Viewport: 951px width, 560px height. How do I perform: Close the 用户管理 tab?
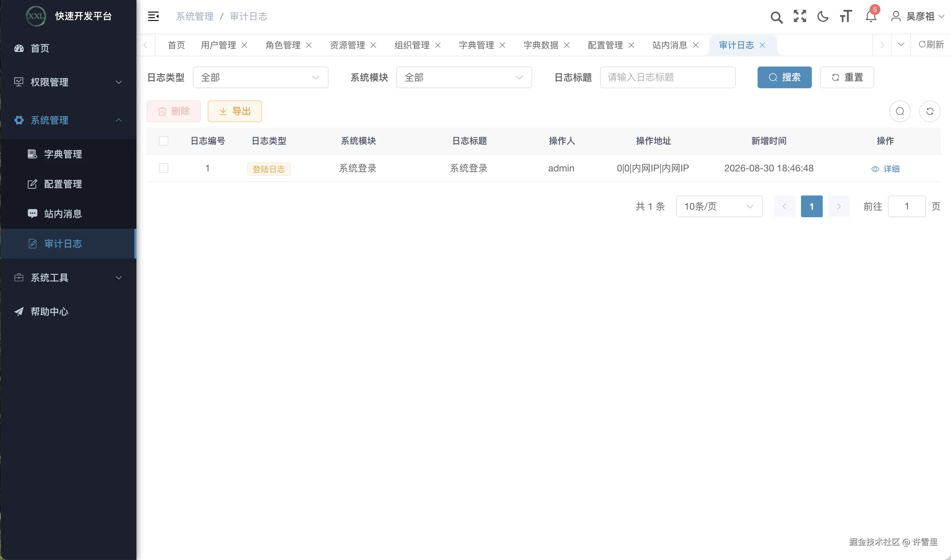245,45
